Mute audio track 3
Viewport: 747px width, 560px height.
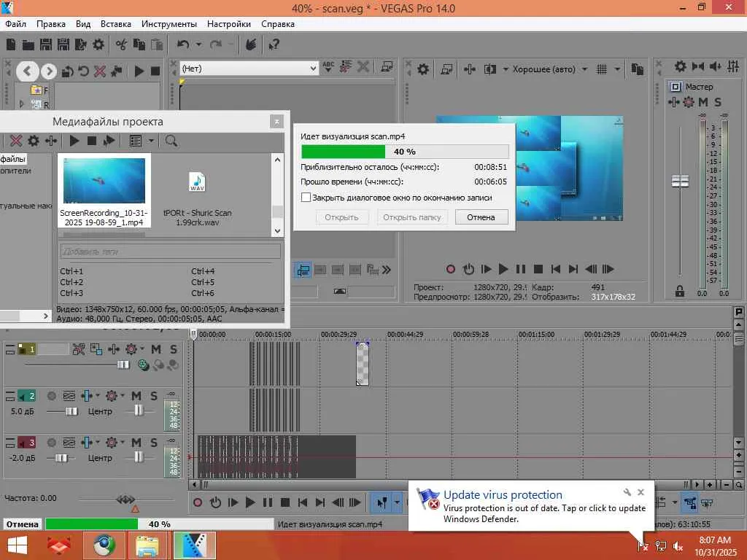[136, 443]
